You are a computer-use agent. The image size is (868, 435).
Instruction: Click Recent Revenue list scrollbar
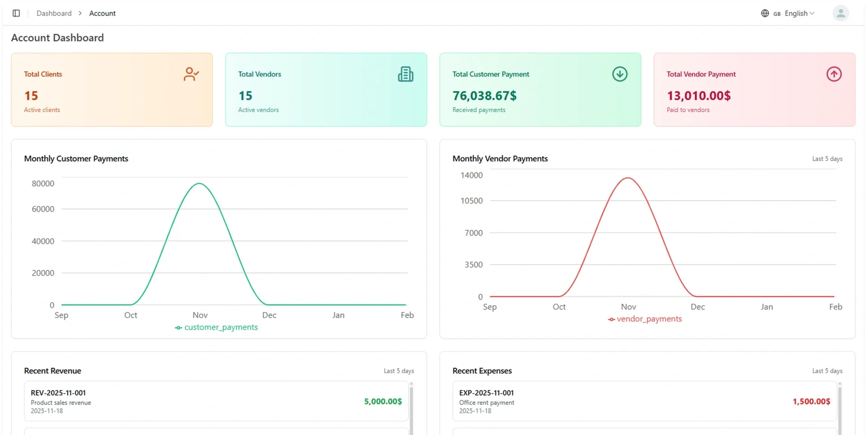pyautogui.click(x=411, y=408)
